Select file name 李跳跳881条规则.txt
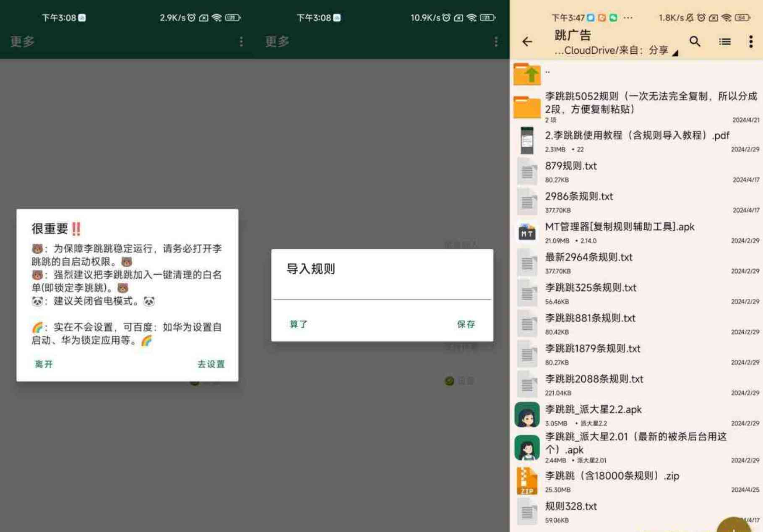Viewport: 763px width, 532px height. [x=590, y=318]
